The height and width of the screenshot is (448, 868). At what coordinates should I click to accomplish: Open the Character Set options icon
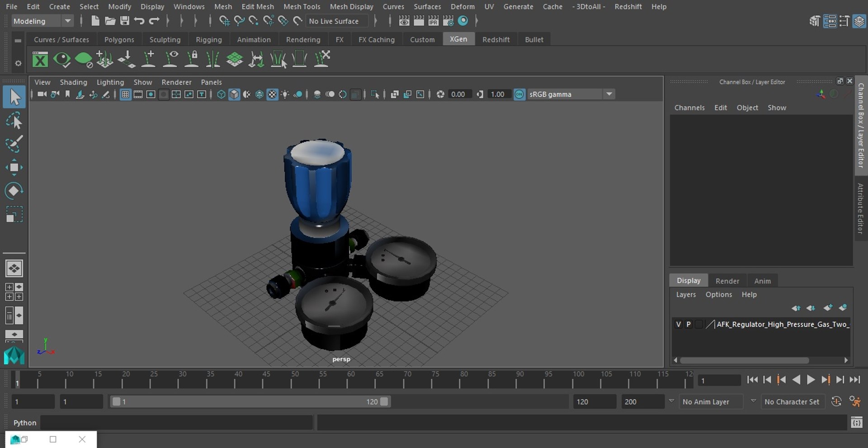[855, 401]
